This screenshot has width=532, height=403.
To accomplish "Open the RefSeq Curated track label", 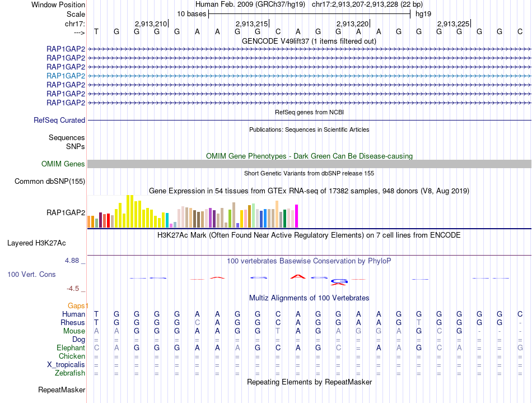I will (x=59, y=120).
